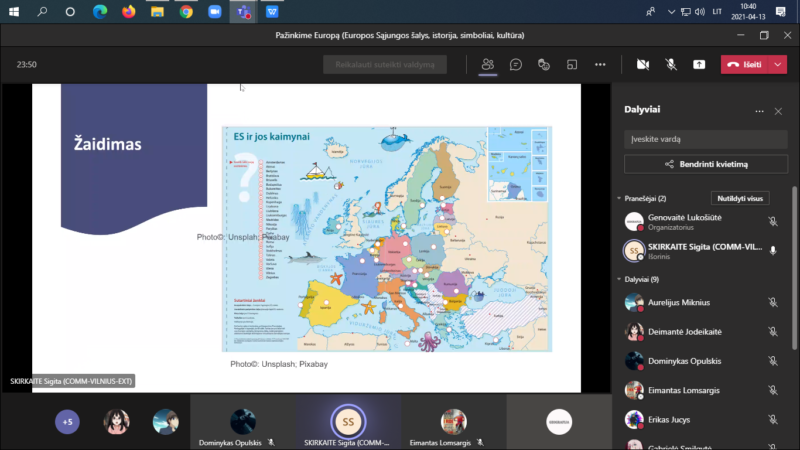Click the +5 overflow participants bubble
This screenshot has width=800, height=450.
67,422
